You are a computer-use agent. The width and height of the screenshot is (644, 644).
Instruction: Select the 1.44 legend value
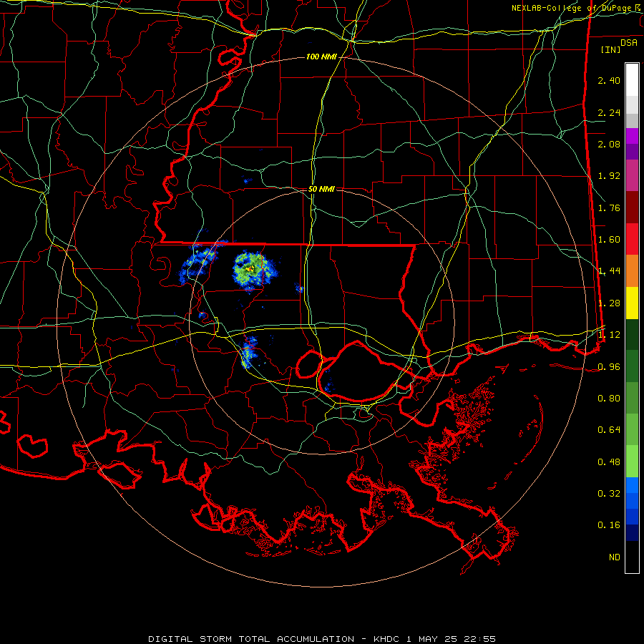point(609,271)
